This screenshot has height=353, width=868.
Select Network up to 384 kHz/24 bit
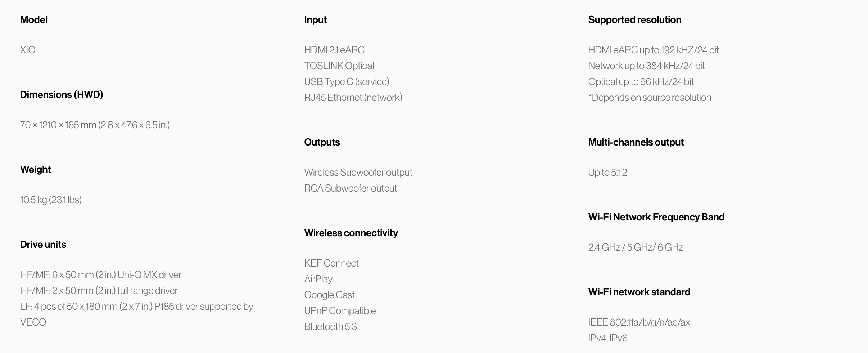point(646,66)
